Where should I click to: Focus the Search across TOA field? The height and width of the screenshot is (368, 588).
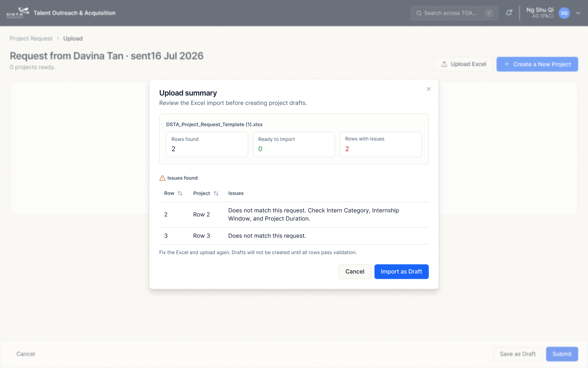tap(454, 13)
